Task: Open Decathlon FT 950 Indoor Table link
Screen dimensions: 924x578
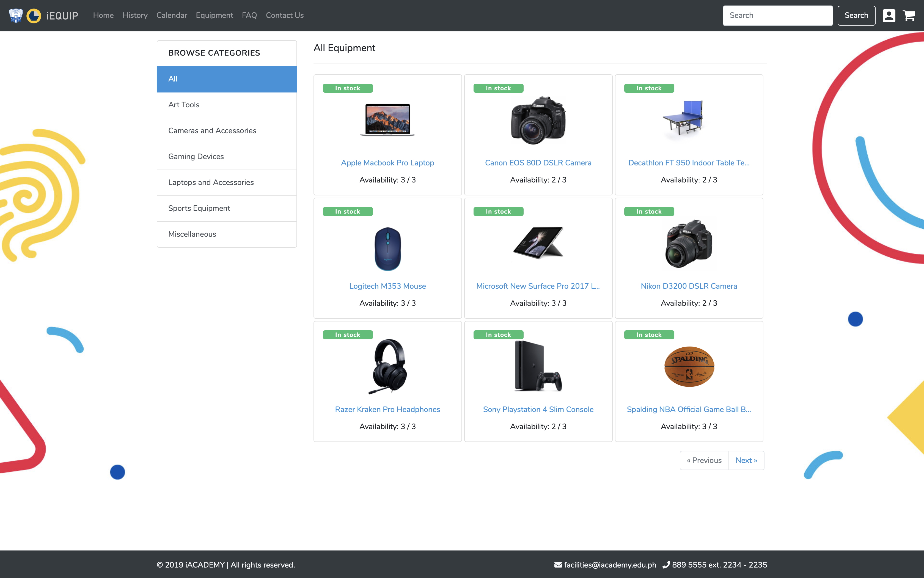Action: tap(689, 163)
